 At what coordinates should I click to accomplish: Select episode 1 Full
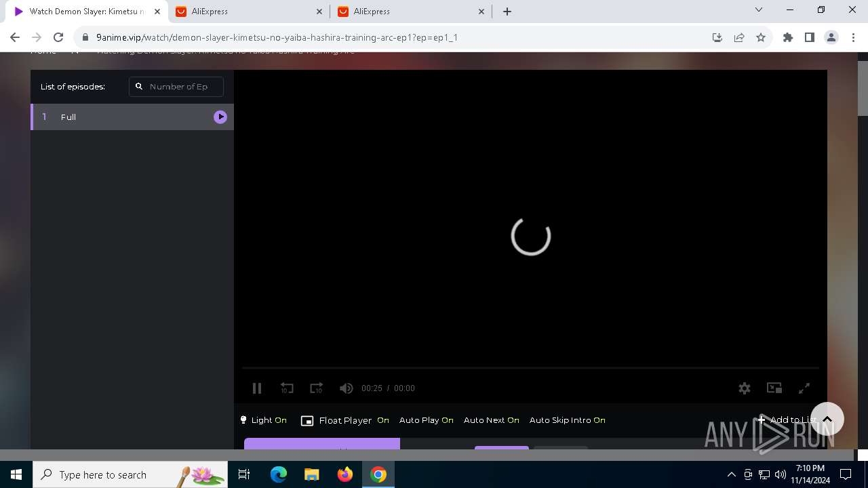[x=132, y=117]
